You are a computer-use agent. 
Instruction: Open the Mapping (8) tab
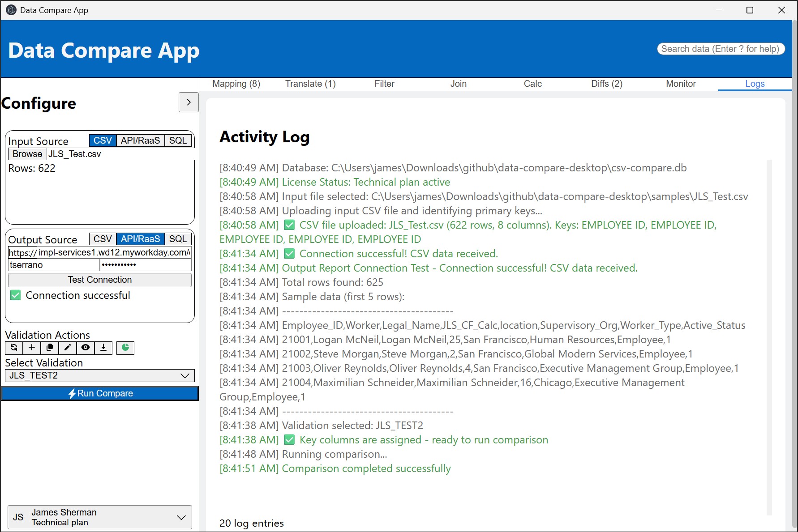click(236, 84)
